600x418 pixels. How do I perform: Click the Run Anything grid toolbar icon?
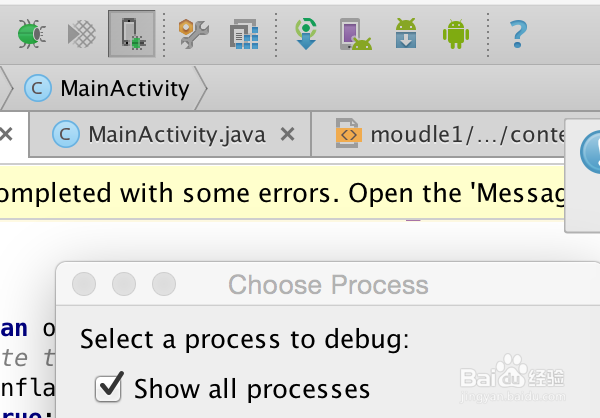pyautogui.click(x=243, y=35)
